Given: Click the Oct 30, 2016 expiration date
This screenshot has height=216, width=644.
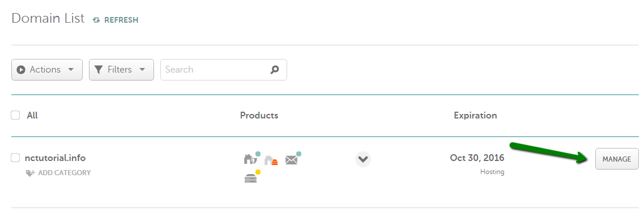Looking at the screenshot, I should tap(477, 158).
